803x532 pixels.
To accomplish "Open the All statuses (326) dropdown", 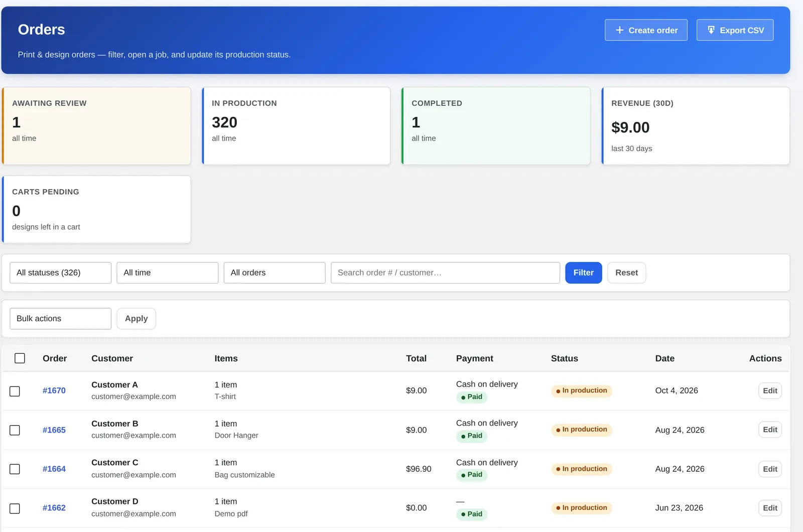I will [60, 273].
